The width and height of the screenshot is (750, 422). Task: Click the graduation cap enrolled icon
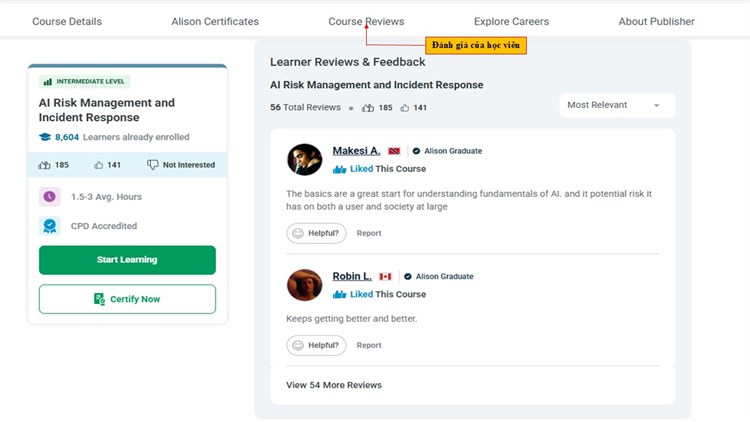tap(45, 137)
